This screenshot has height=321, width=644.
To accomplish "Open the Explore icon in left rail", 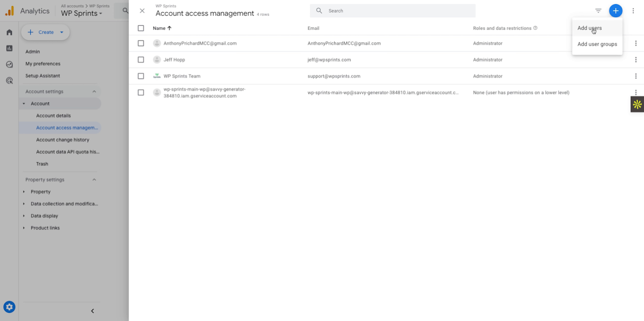I will pyautogui.click(x=9, y=64).
